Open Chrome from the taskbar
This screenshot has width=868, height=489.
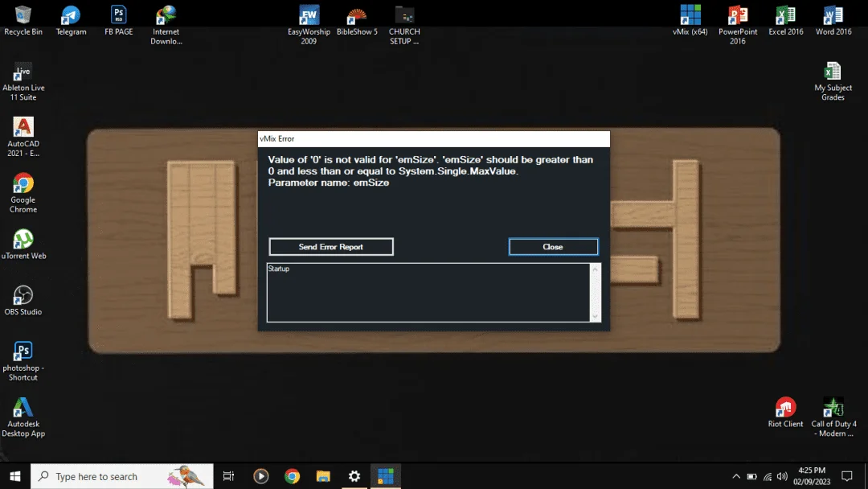[x=293, y=476]
